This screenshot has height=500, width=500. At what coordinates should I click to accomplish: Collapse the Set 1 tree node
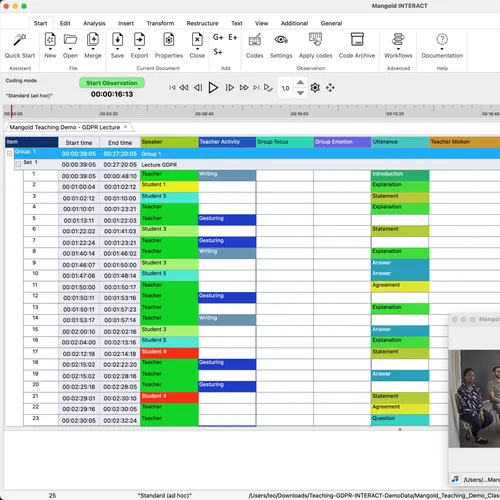18,164
